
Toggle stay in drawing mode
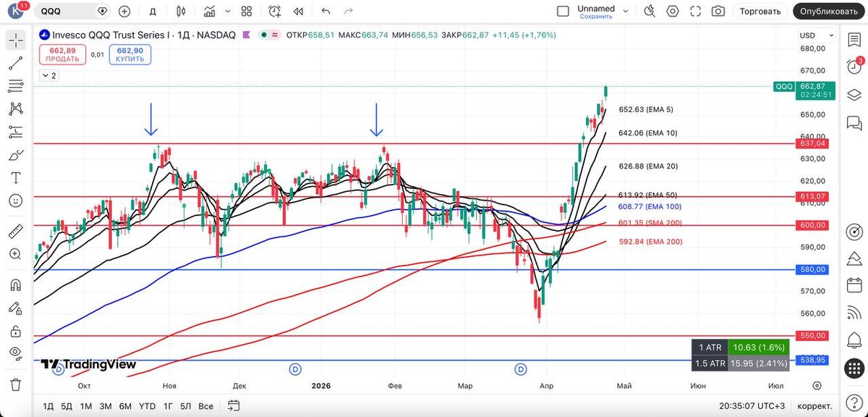coord(16,308)
